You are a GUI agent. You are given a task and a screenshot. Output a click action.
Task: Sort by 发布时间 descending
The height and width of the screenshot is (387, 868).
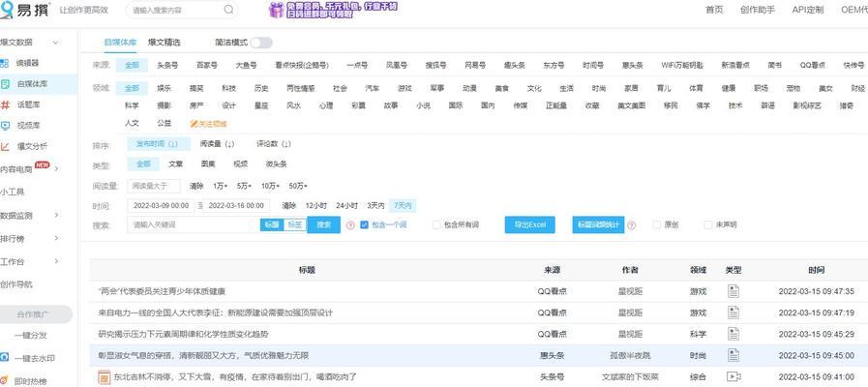point(159,144)
